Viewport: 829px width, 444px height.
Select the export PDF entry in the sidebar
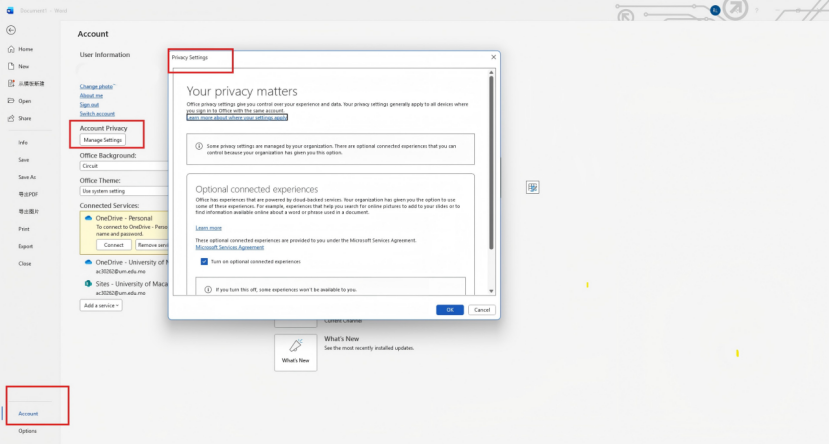pos(28,195)
